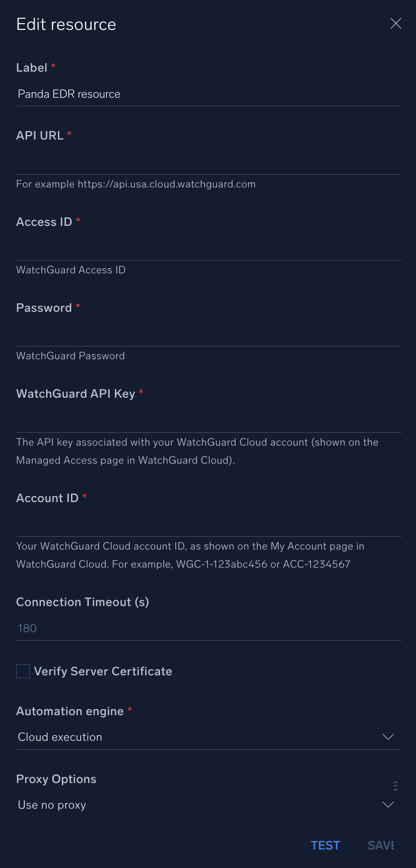
Task: Open the Use no proxy dropdown
Action: coord(199,805)
